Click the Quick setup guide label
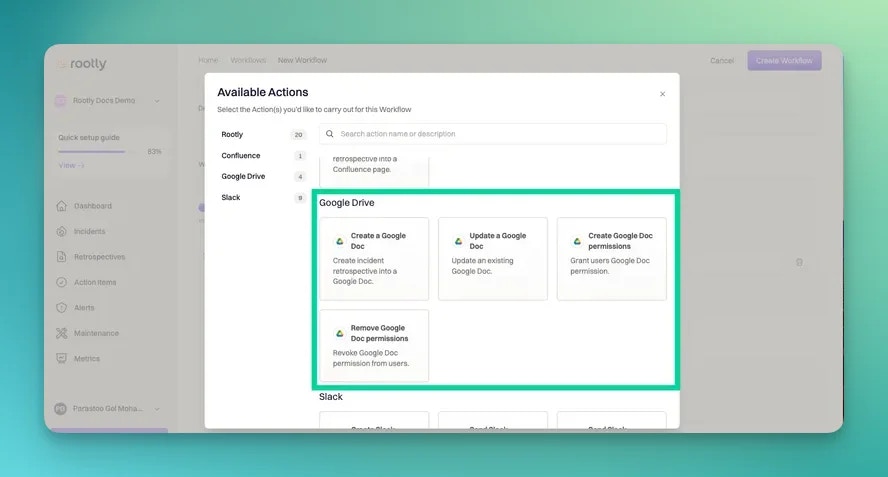This screenshot has height=477, width=888. [x=89, y=137]
